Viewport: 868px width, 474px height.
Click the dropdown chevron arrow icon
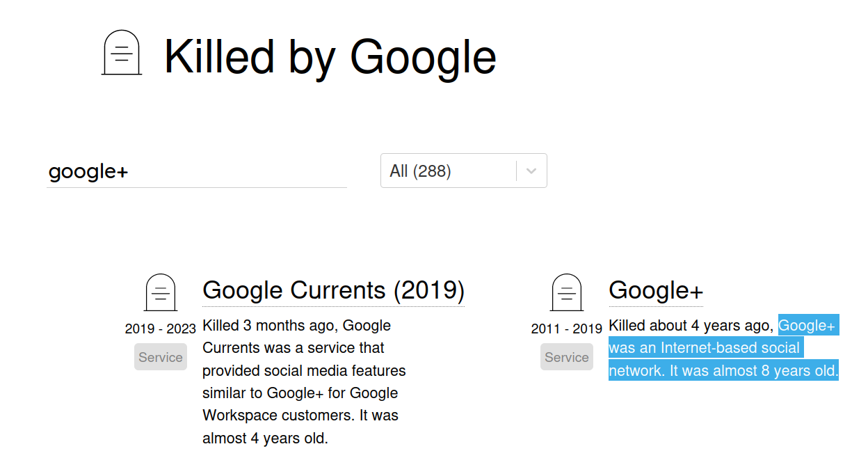pyautogui.click(x=531, y=171)
